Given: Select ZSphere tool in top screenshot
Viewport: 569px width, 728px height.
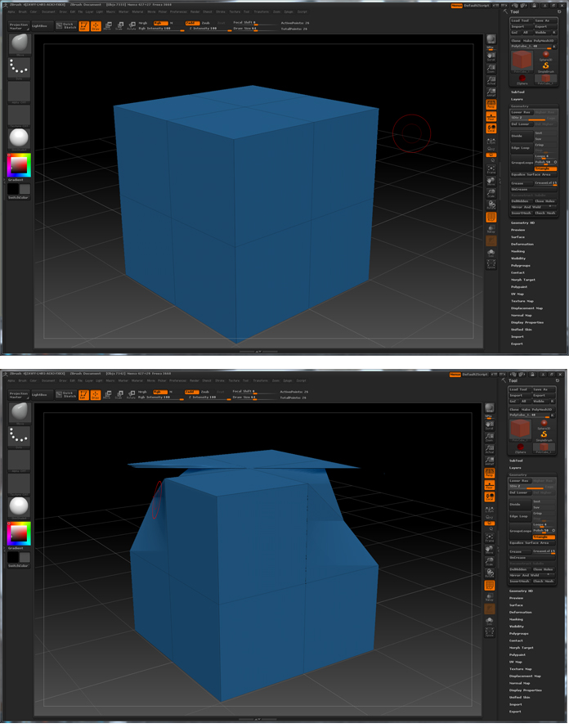Looking at the screenshot, I should (x=522, y=80).
